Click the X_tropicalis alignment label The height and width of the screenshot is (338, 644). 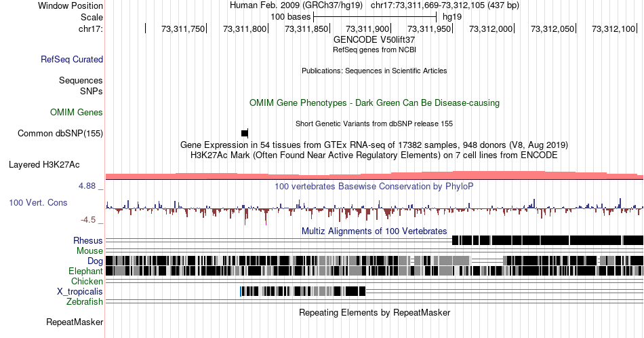pyautogui.click(x=80, y=292)
